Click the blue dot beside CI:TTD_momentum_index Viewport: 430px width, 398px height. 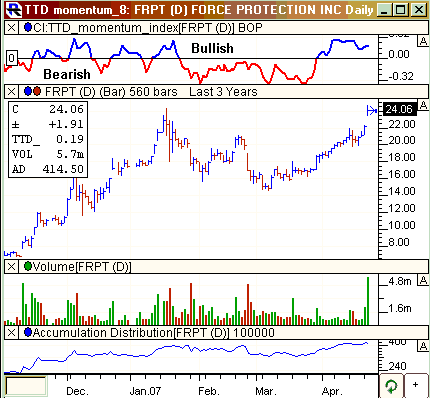[28, 28]
